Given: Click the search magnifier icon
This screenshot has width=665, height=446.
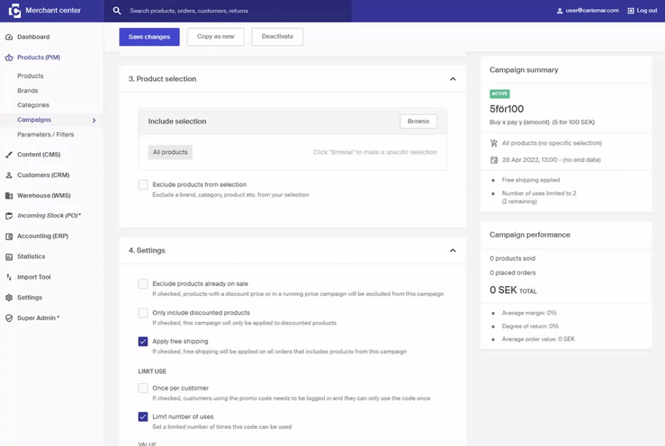Looking at the screenshot, I should (x=117, y=11).
